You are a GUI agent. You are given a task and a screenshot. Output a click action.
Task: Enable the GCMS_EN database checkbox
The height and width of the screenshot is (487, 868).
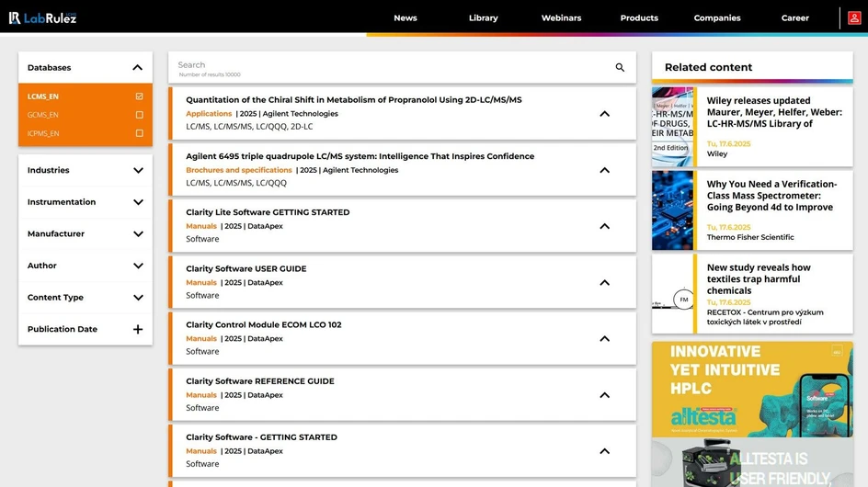click(x=139, y=115)
